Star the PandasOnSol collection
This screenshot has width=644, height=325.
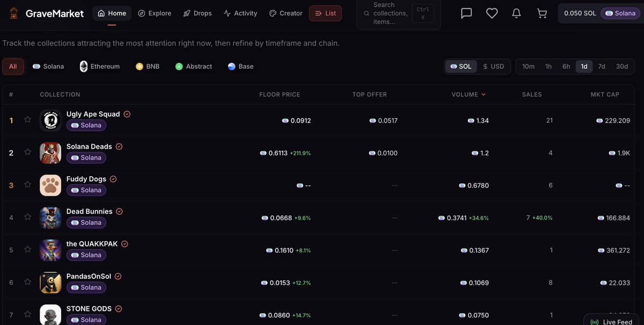pos(27,282)
